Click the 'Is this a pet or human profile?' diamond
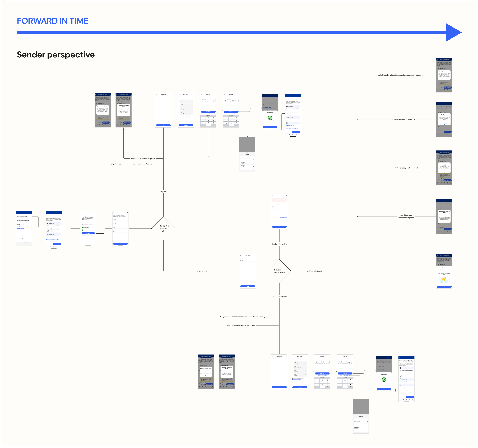Viewport: 478px width, 448px height. pos(163,228)
